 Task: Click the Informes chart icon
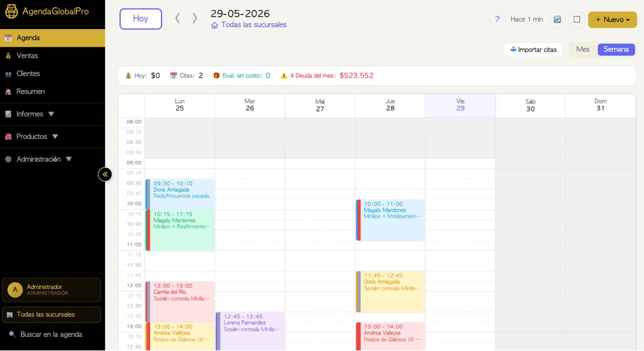click(x=8, y=114)
